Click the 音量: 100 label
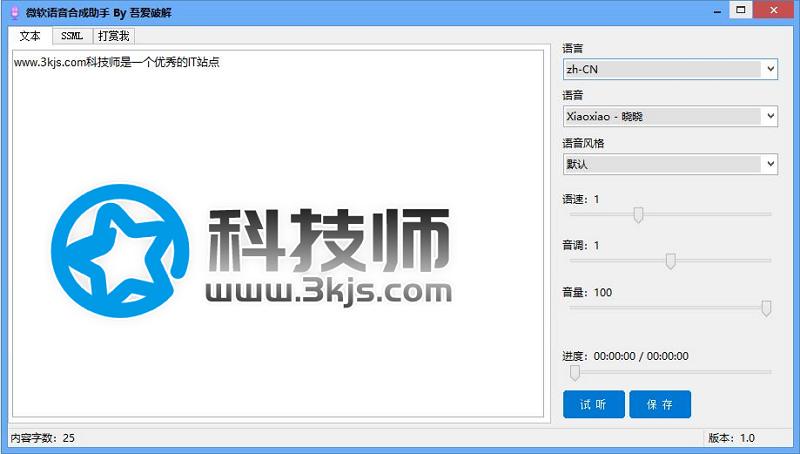Viewport: 800px width, 454px height. point(587,293)
